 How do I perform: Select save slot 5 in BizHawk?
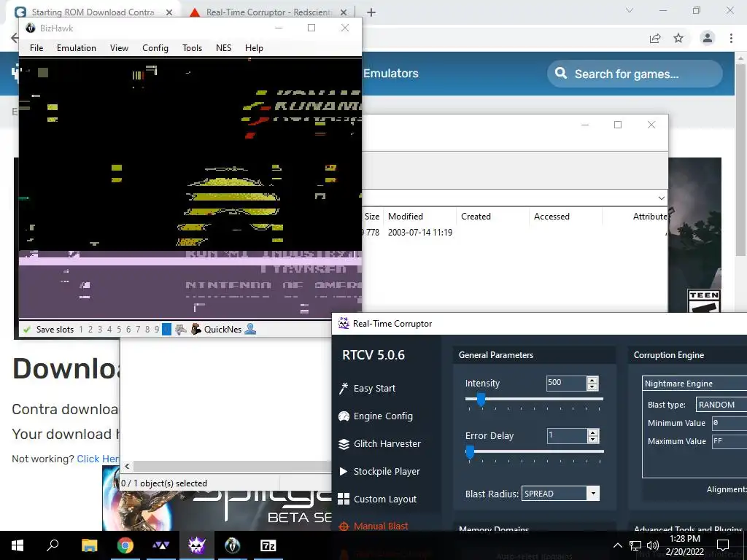coord(119,329)
